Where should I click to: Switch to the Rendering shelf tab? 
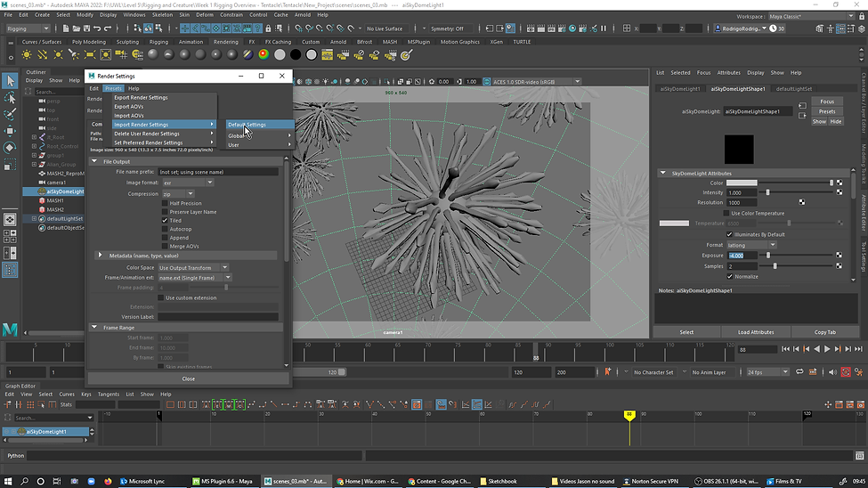click(x=226, y=42)
